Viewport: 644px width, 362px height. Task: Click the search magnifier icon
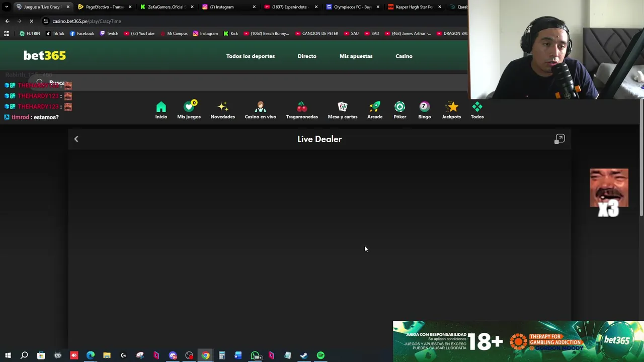tap(40, 82)
